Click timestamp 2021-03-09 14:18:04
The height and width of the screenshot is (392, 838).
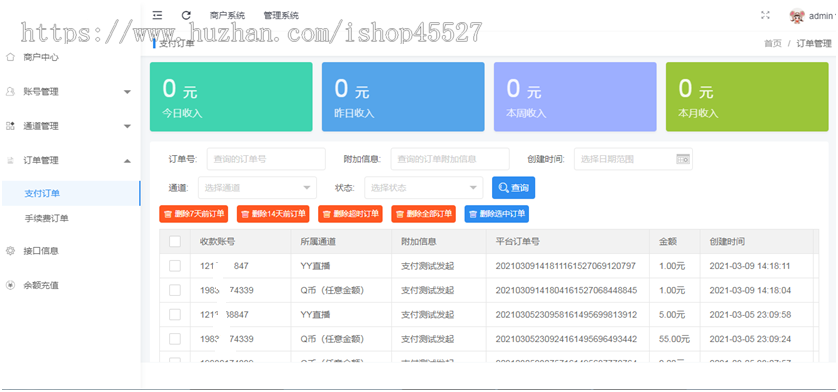pos(750,290)
